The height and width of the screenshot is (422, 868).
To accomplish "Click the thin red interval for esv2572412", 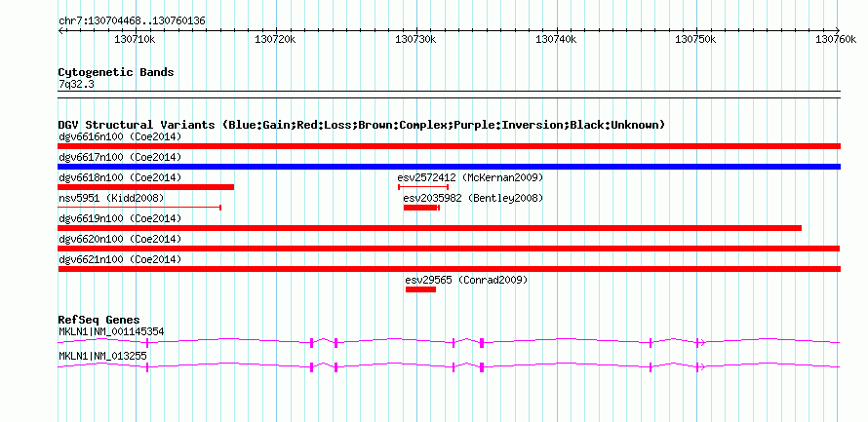I will [423, 187].
